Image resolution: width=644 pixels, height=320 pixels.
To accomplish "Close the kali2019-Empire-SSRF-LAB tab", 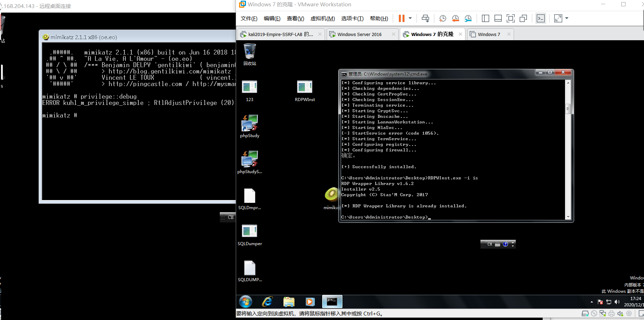I will click(320, 34).
